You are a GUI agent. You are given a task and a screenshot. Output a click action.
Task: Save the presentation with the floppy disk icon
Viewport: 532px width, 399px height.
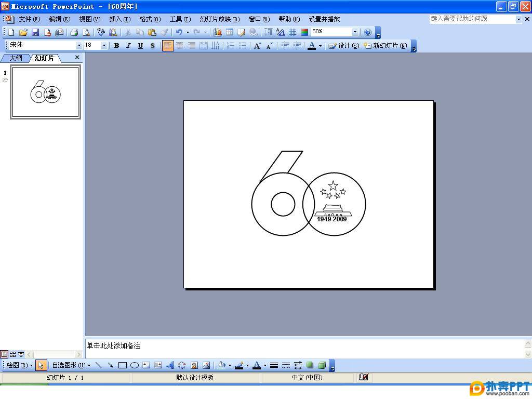click(35, 32)
